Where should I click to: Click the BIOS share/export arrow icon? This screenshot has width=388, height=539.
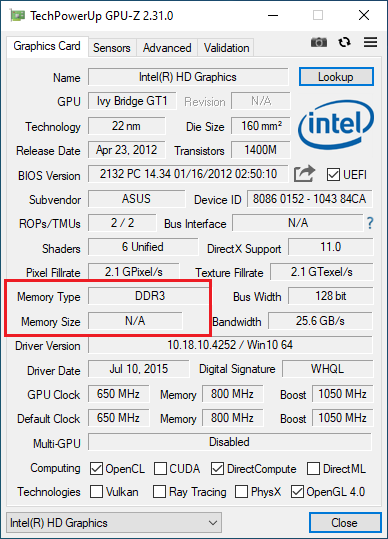304,174
